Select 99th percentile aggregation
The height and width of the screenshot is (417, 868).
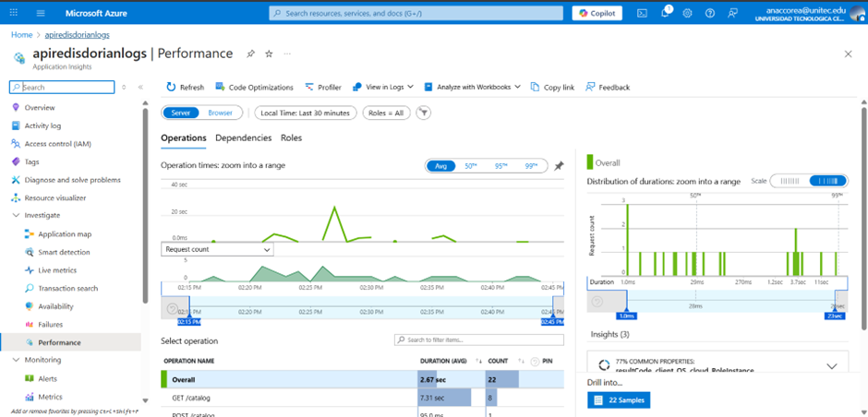point(532,166)
